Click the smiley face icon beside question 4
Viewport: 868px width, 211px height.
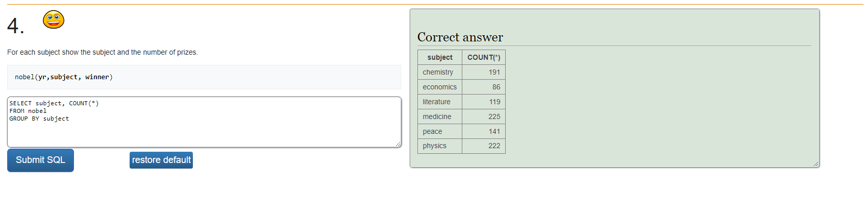[54, 20]
